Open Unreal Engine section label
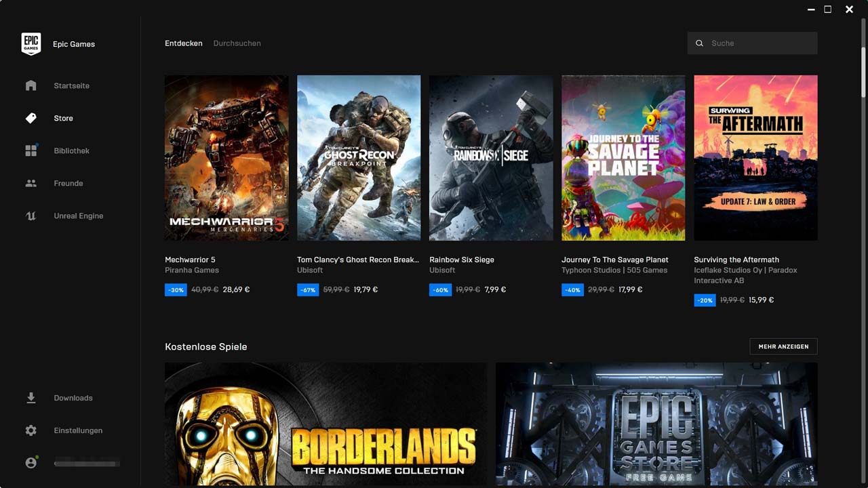Viewport: 868px width, 488px height. [79, 216]
